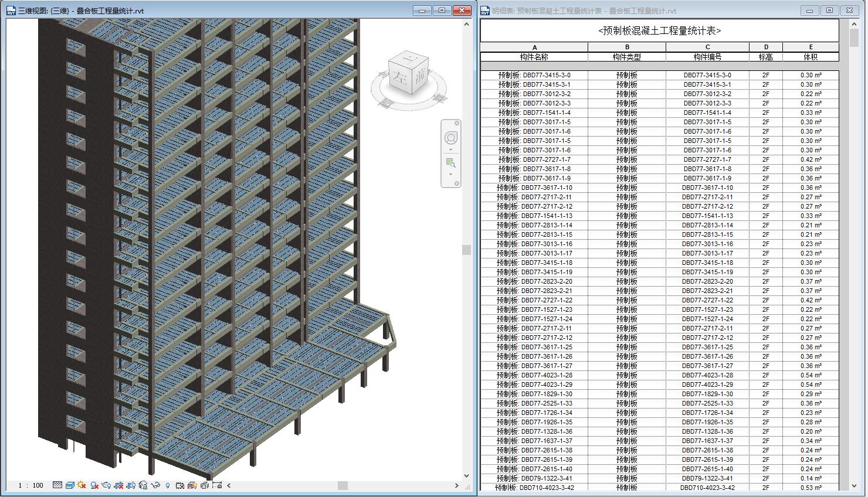
Task: Select row 预制板: DBD77-3415-3-0 name cell
Action: click(x=534, y=75)
